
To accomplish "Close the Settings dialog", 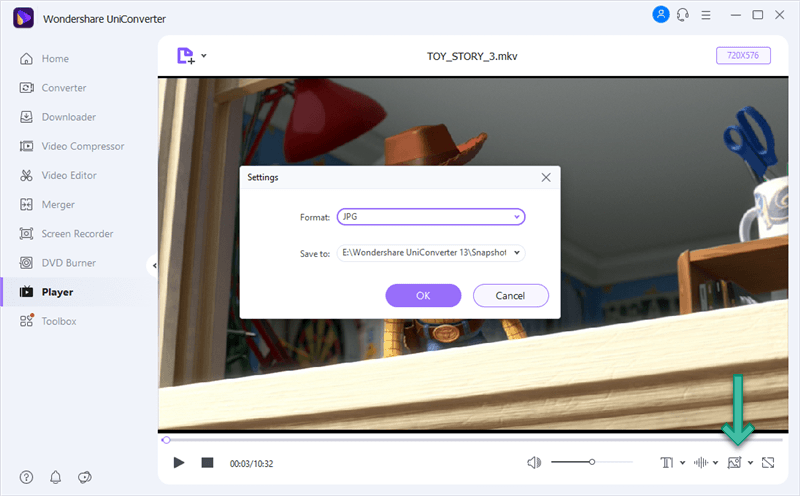I will pos(546,177).
